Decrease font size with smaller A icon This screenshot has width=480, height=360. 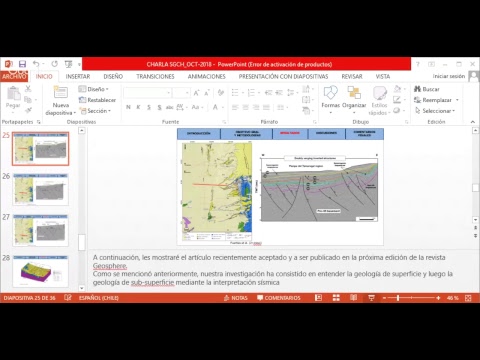pyautogui.click(x=207, y=93)
